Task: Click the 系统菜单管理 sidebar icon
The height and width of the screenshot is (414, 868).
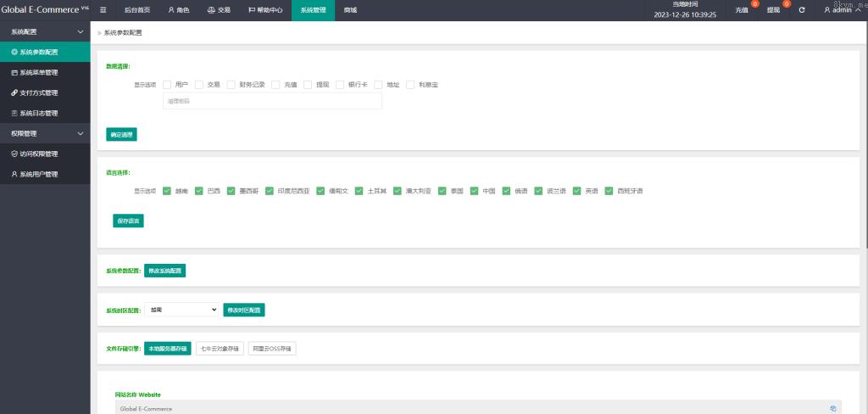Action: pos(14,72)
